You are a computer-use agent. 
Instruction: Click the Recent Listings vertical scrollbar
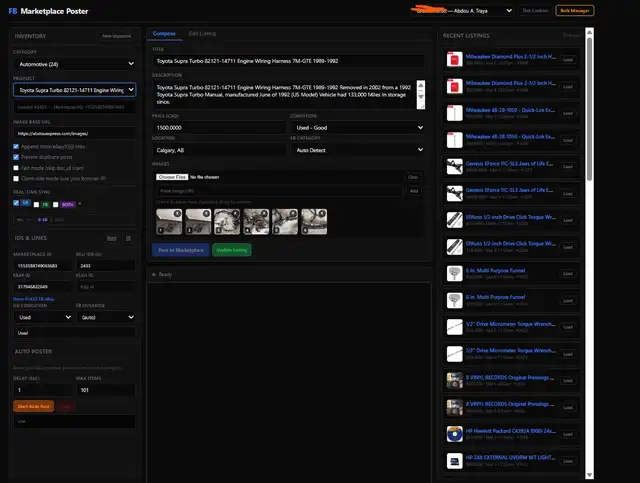589,110
